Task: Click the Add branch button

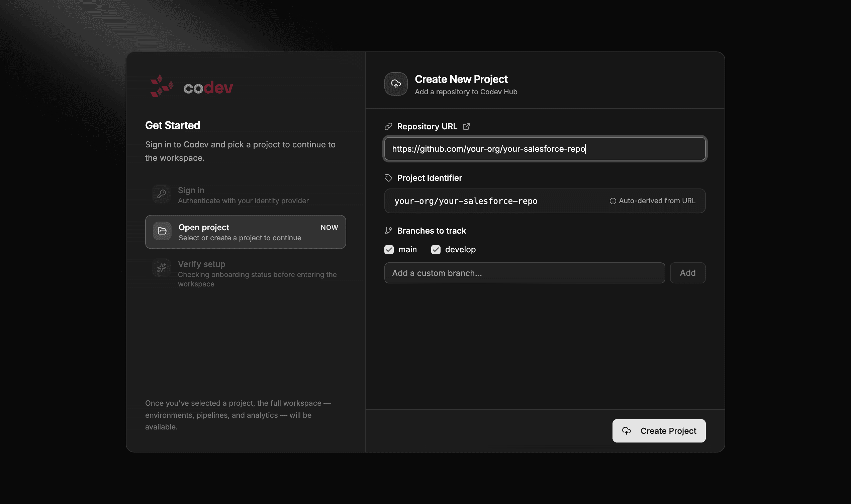Action: coord(687,273)
